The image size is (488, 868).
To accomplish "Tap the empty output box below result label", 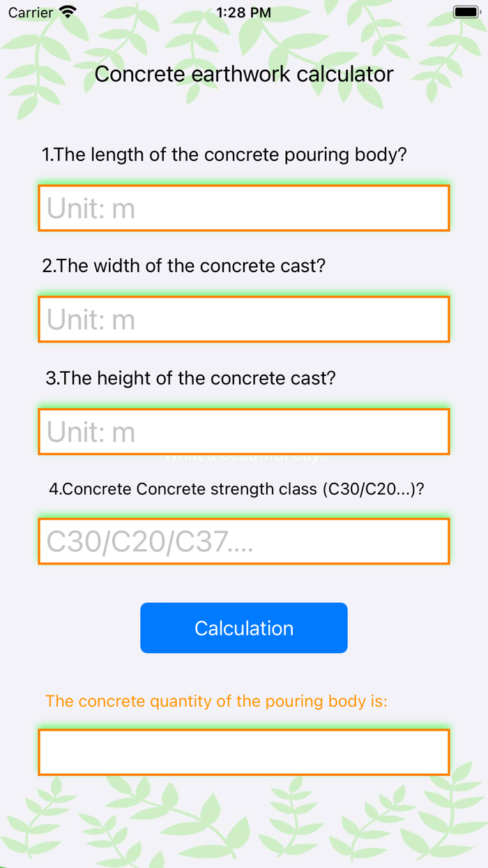I will tap(243, 752).
